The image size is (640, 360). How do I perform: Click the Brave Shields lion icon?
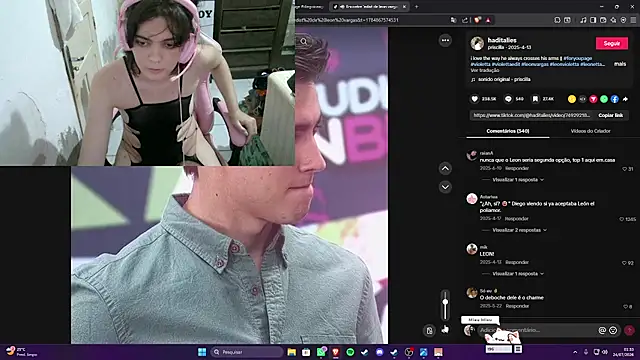477,20
